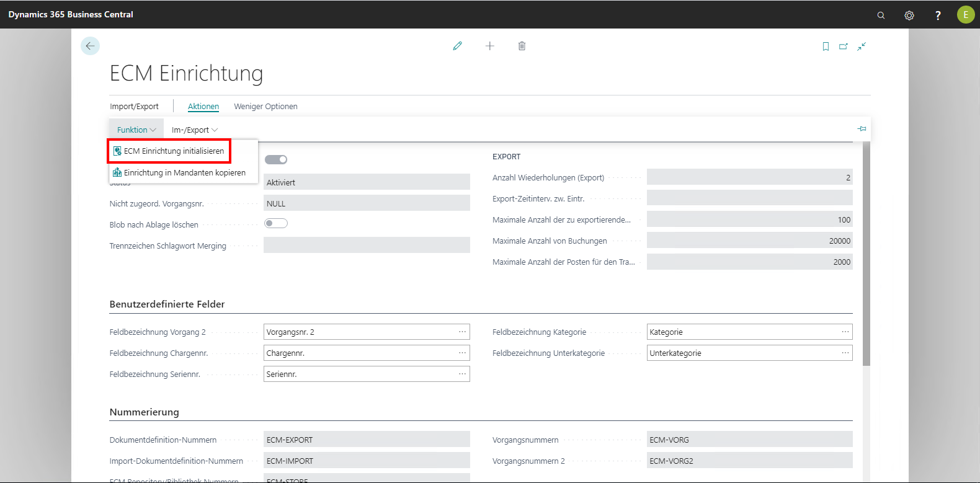This screenshot has height=483, width=980.
Task: Click the ECM Einrichtung page title
Action: (186, 73)
